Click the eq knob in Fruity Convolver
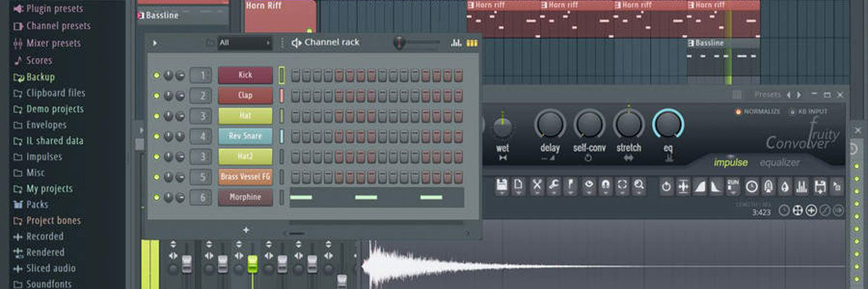Viewport: 868px width, 289px height. (x=668, y=124)
